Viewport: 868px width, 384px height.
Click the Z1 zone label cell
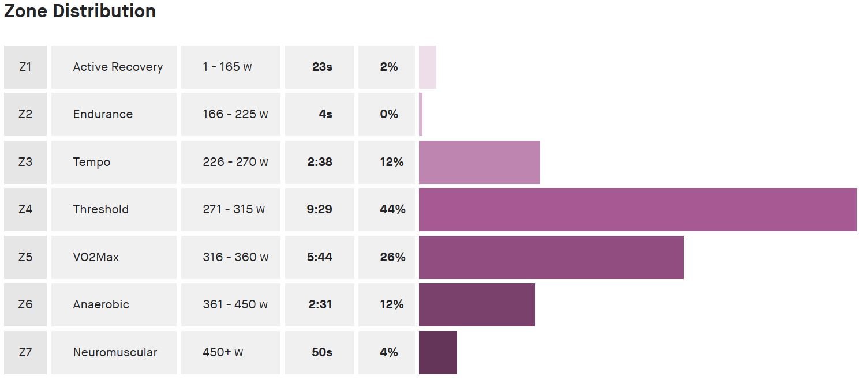[25, 67]
